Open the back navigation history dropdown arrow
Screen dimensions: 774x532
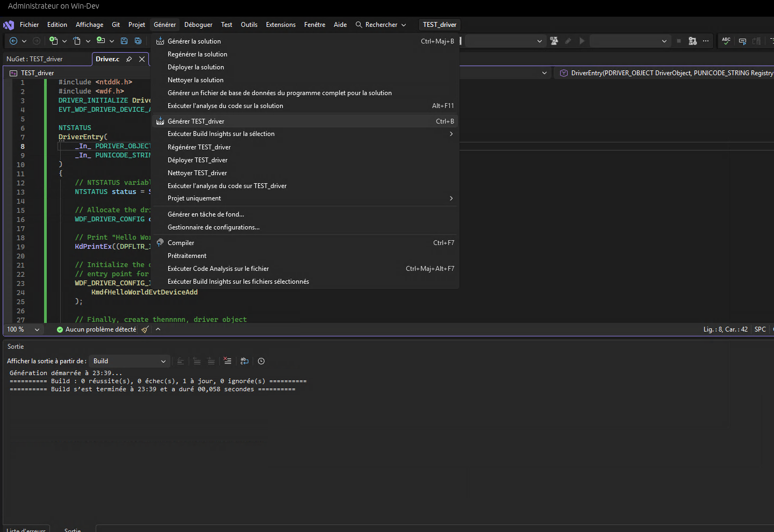pyautogui.click(x=24, y=41)
